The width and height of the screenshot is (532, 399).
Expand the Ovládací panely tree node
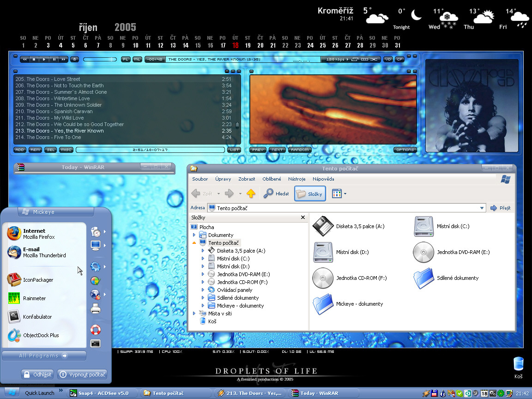203,290
